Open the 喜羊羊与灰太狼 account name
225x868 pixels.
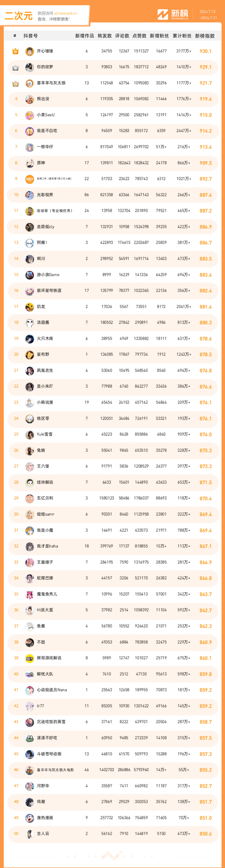pos(51,83)
